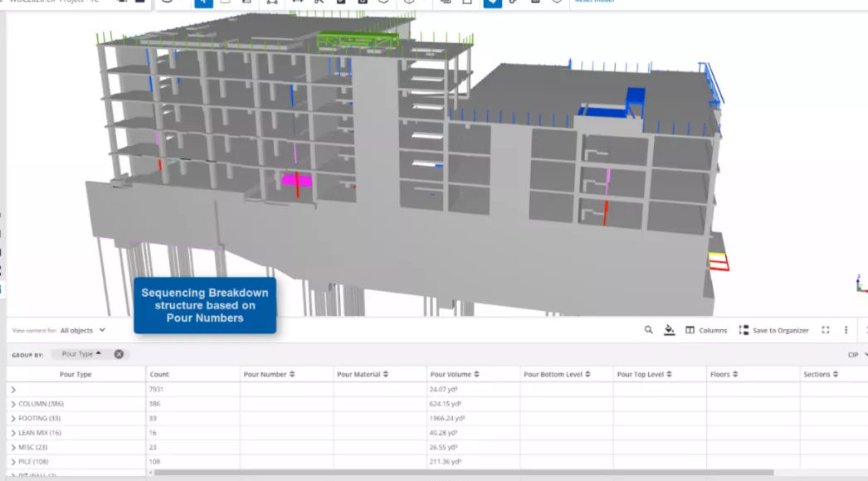The width and height of the screenshot is (868, 481).
Task: Open the Columns chooser
Action: click(706, 330)
